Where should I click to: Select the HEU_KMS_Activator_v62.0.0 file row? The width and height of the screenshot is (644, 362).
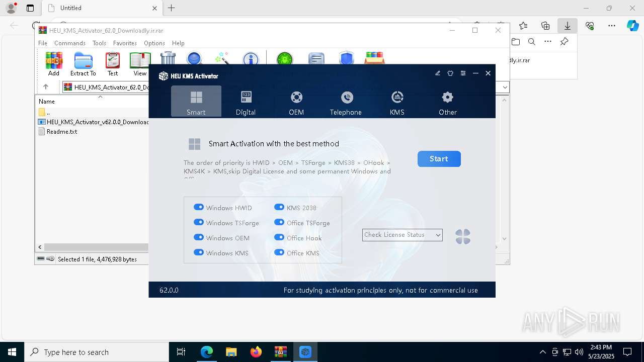pos(93,122)
